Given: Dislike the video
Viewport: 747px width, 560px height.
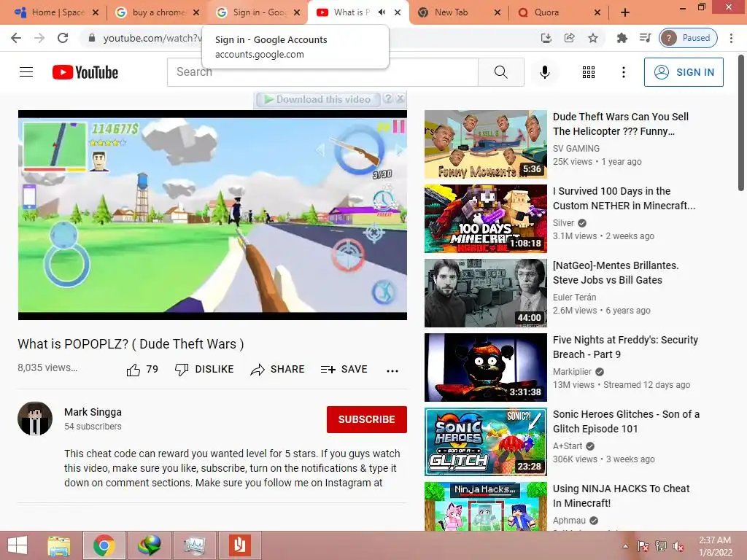Looking at the screenshot, I should 204,370.
